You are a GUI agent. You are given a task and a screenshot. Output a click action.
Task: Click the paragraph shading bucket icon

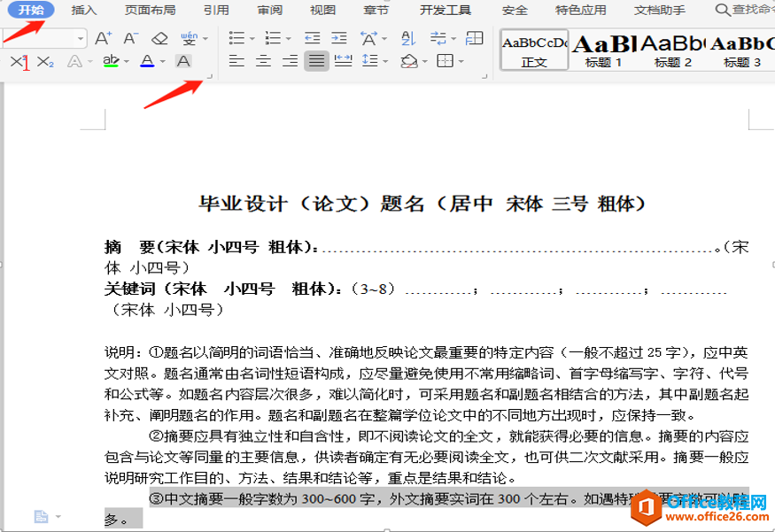(x=409, y=61)
